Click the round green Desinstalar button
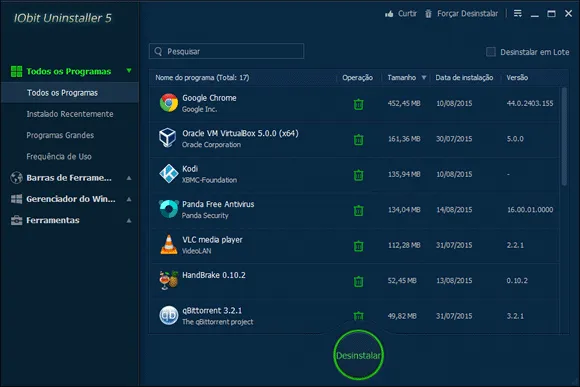This screenshot has width=580, height=387. (x=358, y=355)
